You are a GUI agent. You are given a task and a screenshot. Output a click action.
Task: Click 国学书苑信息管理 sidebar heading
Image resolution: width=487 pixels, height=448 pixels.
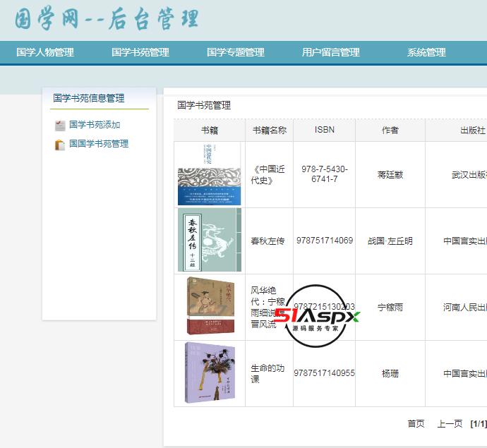click(89, 98)
